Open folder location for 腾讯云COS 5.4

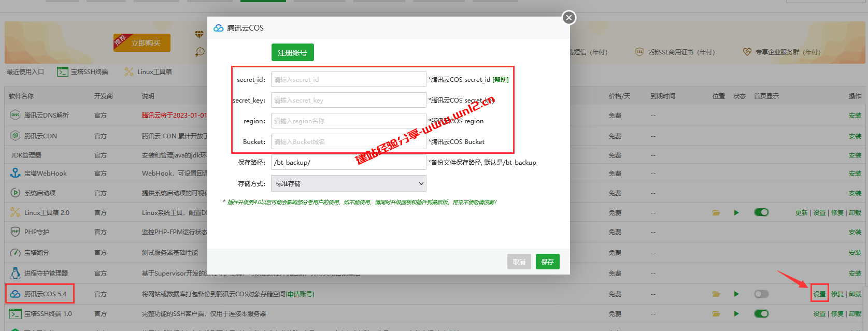[x=716, y=294]
